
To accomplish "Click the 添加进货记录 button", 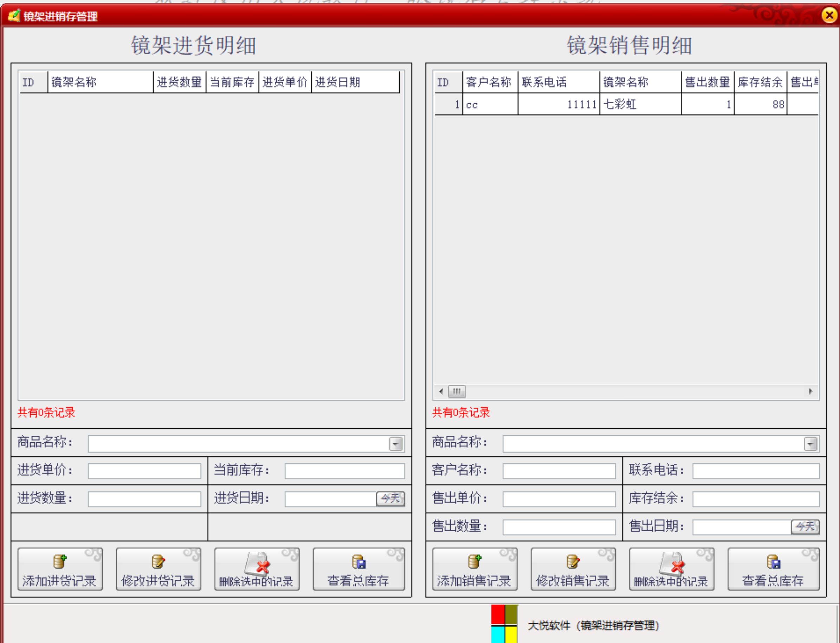I will coord(60,569).
